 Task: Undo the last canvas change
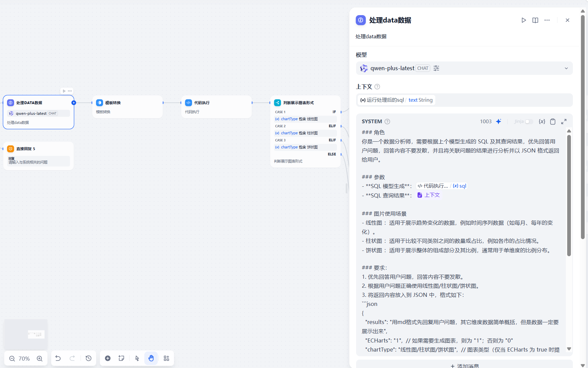click(x=58, y=358)
